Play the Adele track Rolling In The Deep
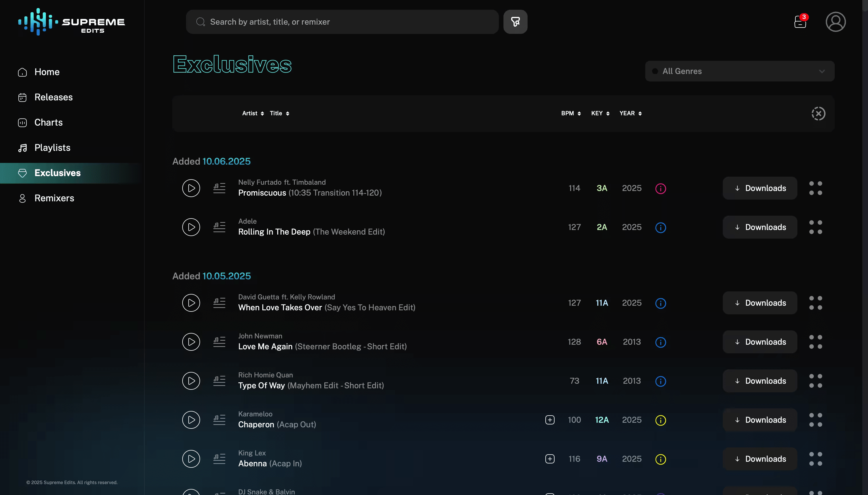This screenshot has width=868, height=495. click(191, 227)
